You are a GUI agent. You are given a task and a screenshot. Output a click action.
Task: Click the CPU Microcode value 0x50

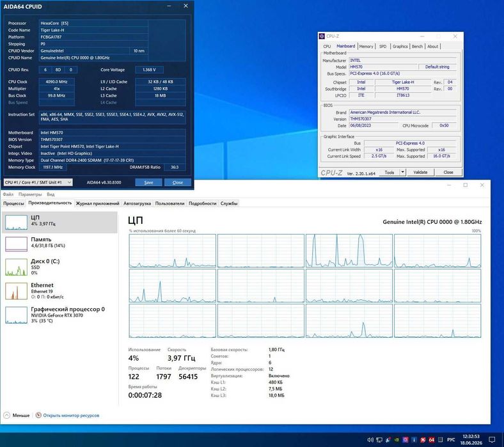click(444, 125)
